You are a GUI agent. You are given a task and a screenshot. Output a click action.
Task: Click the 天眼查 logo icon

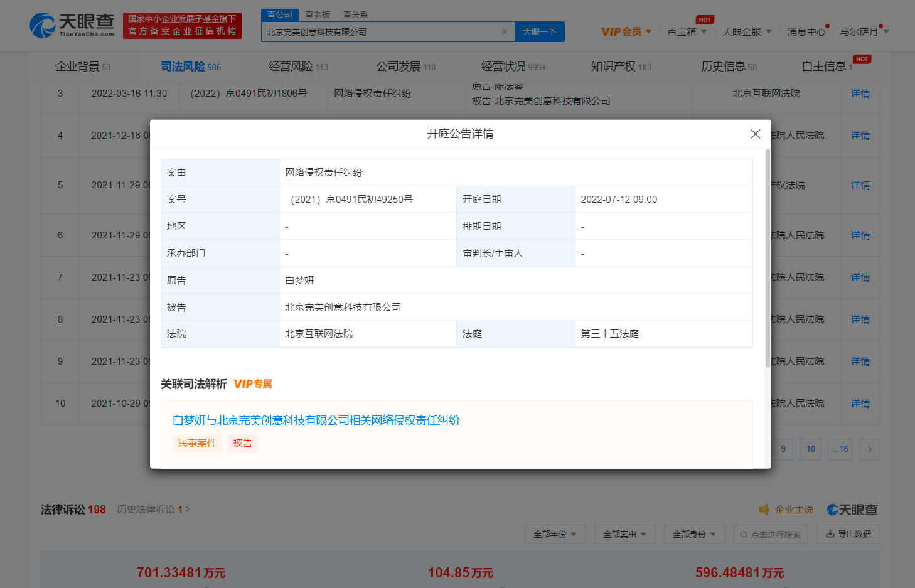pyautogui.click(x=43, y=25)
